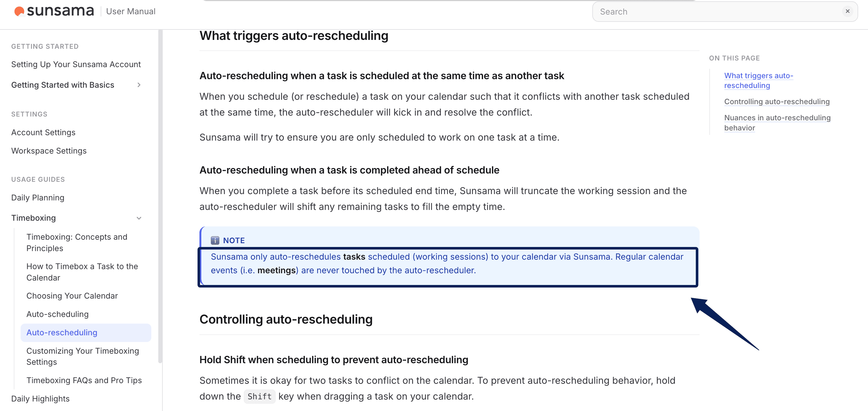Screen dimensions: 868x411
Task: Collapse the Timeboxing chevron
Action: (x=139, y=218)
